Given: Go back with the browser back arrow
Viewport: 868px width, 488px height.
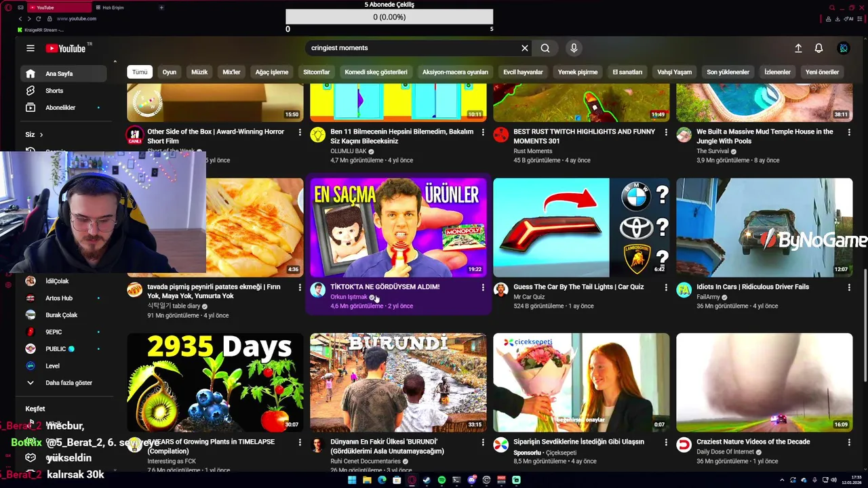Looking at the screenshot, I should [20, 19].
